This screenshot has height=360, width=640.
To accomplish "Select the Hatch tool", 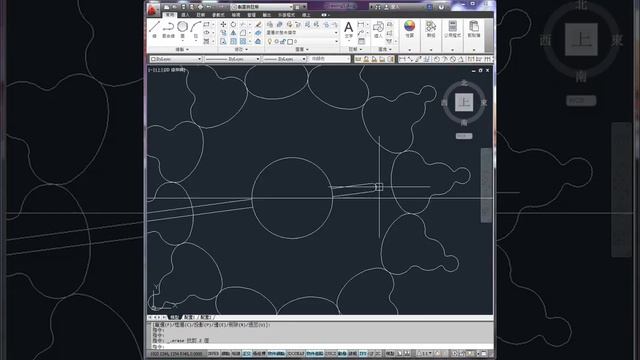I will pos(206,41).
